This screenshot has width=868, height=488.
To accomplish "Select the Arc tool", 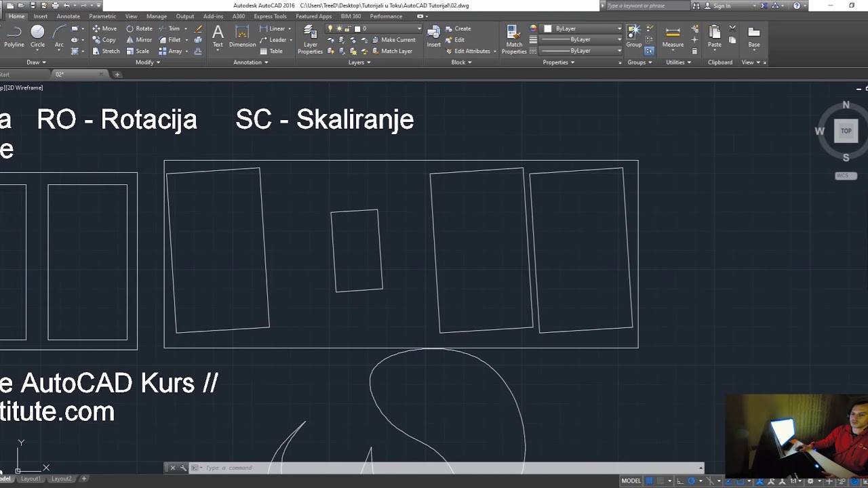I will coord(59,36).
